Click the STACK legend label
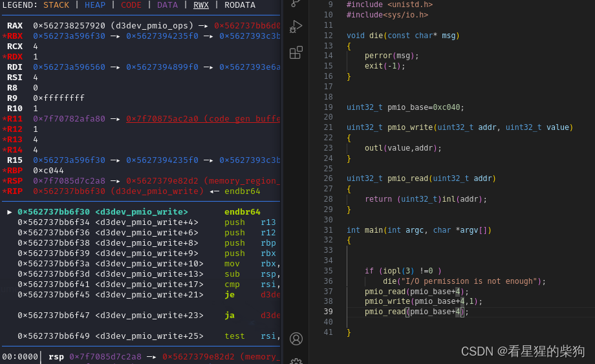Image resolution: width=595 pixels, height=364 pixels. click(56, 5)
